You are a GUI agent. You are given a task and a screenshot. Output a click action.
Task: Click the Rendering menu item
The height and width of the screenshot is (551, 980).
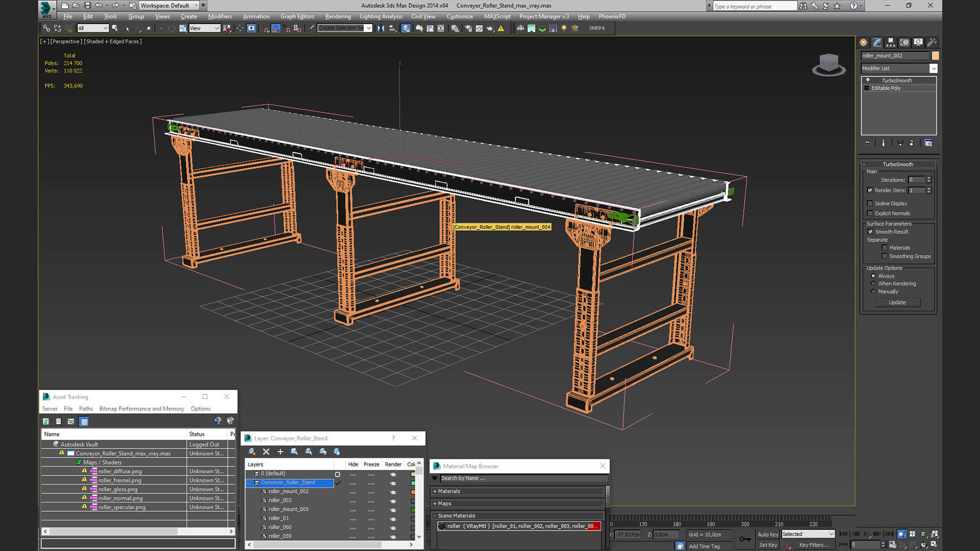(336, 16)
